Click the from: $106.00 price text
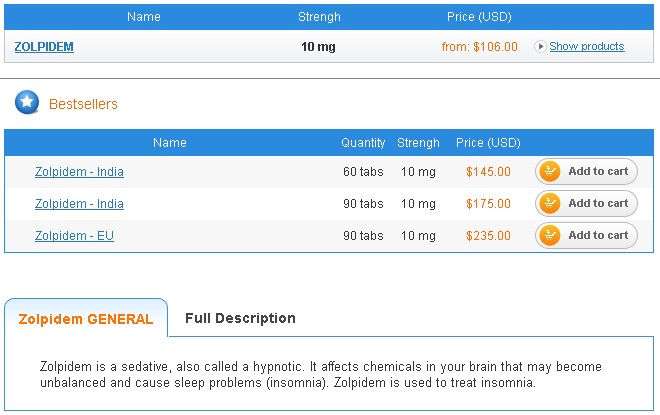This screenshot has height=415, width=660. [x=479, y=46]
